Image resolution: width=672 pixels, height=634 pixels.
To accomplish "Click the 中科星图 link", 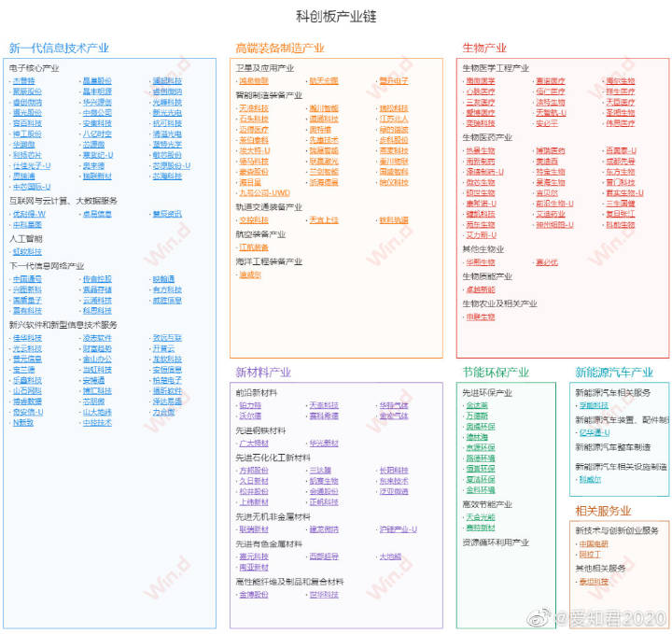I will click(27, 225).
